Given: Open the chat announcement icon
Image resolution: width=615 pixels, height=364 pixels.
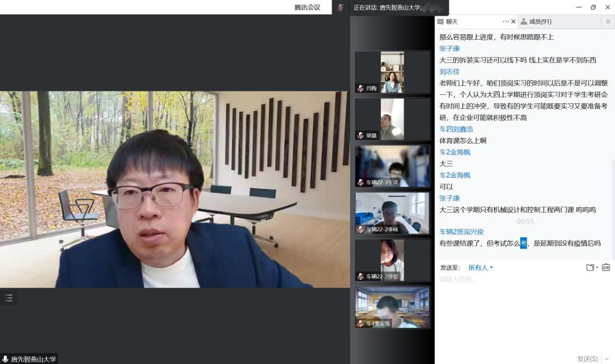Looking at the screenshot, I should point(605,267).
